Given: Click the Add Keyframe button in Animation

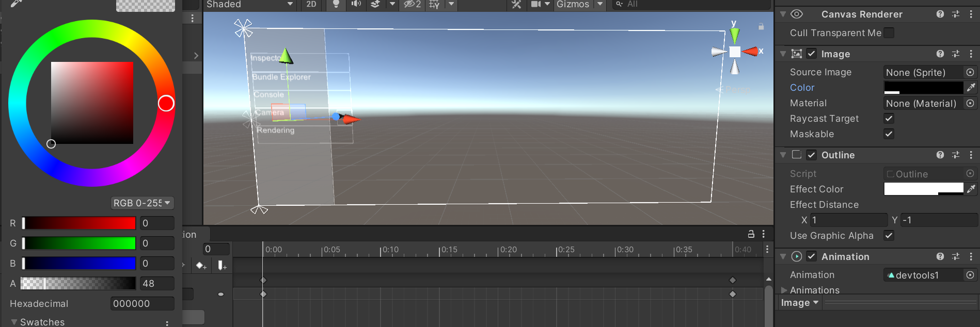Looking at the screenshot, I should [x=201, y=266].
